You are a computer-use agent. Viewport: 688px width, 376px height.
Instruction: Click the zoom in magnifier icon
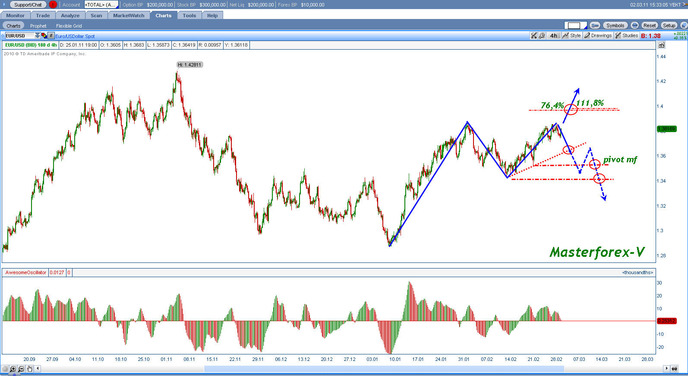[13, 369]
